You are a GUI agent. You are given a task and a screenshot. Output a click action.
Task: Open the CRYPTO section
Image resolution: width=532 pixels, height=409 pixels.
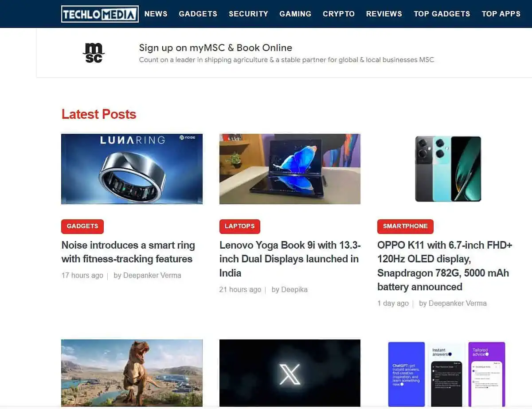(x=339, y=14)
